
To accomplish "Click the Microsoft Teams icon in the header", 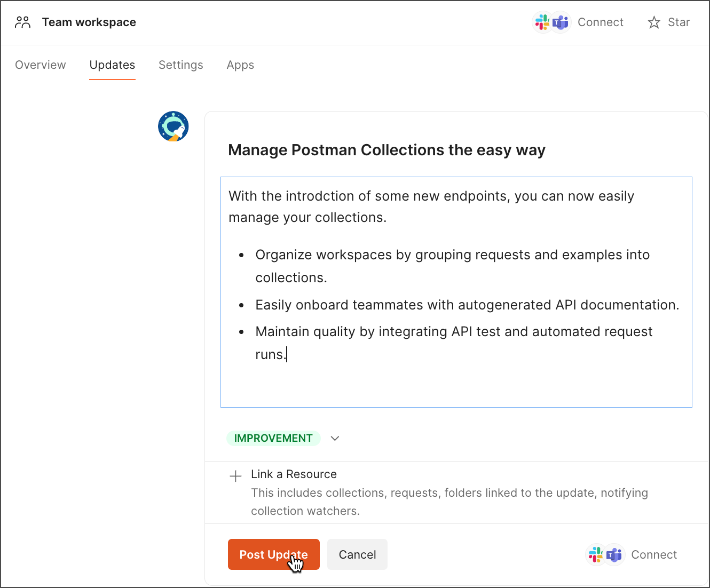I will 561,22.
